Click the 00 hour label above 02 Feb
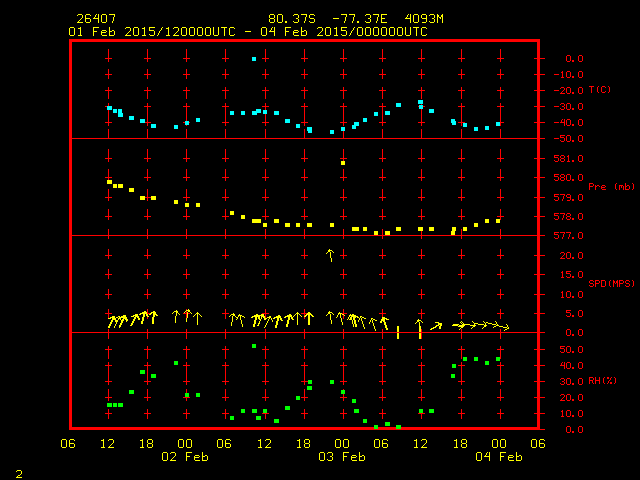Viewport: 640px width, 480px height. tap(185, 444)
